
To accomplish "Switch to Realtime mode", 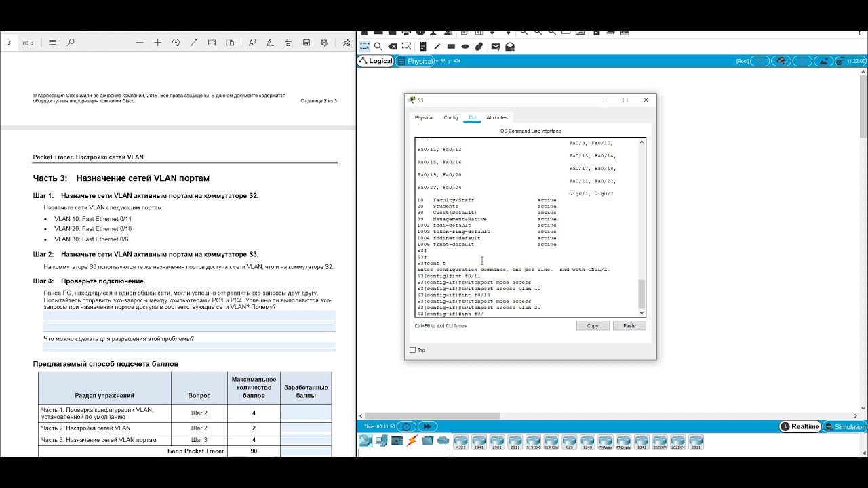I will (x=800, y=427).
